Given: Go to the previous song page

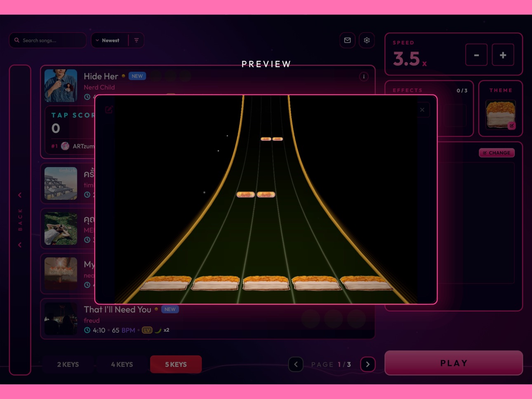Looking at the screenshot, I should 296,364.
